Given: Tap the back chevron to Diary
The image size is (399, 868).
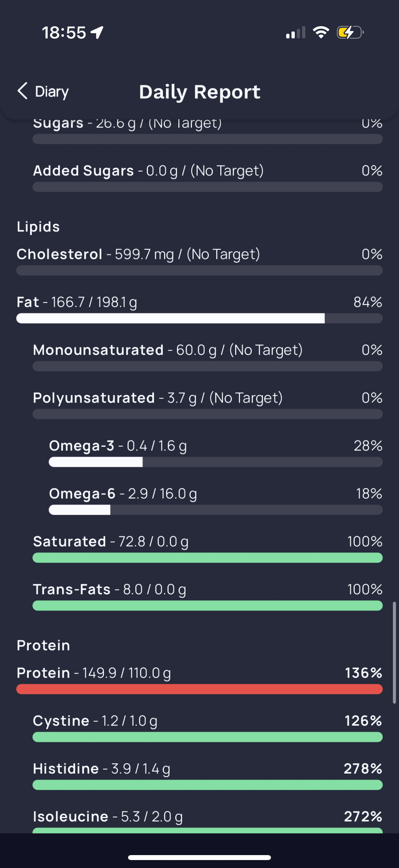Looking at the screenshot, I should [x=22, y=91].
